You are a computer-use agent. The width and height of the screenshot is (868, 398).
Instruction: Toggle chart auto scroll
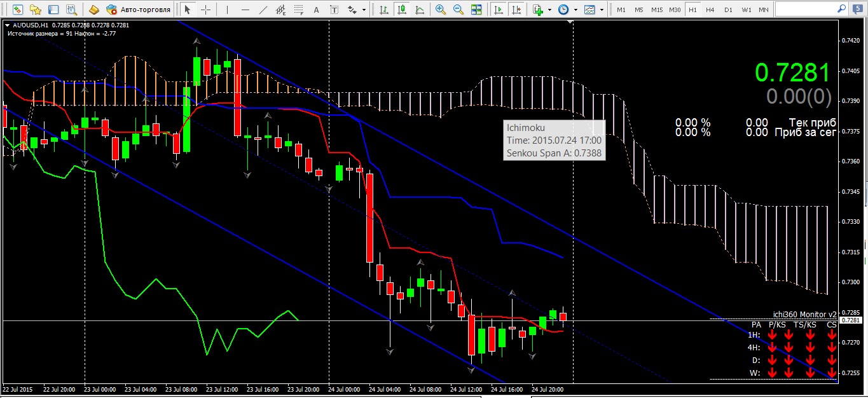click(499, 10)
